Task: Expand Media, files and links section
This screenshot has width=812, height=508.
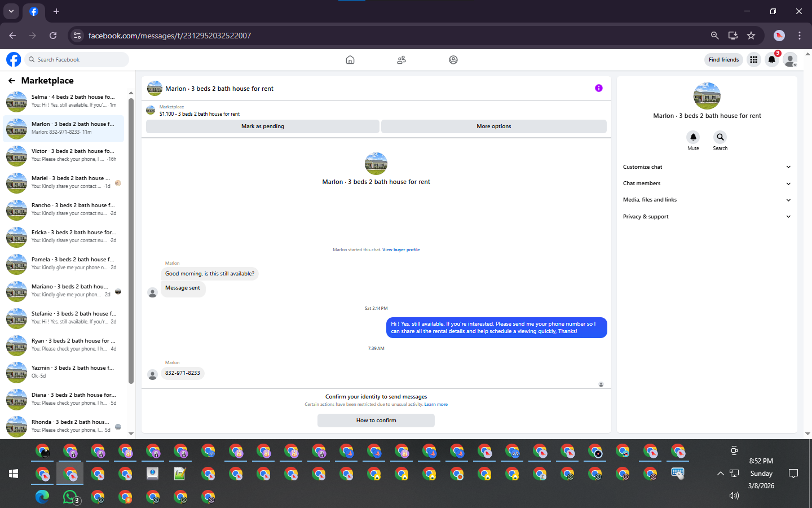Action: (707, 200)
